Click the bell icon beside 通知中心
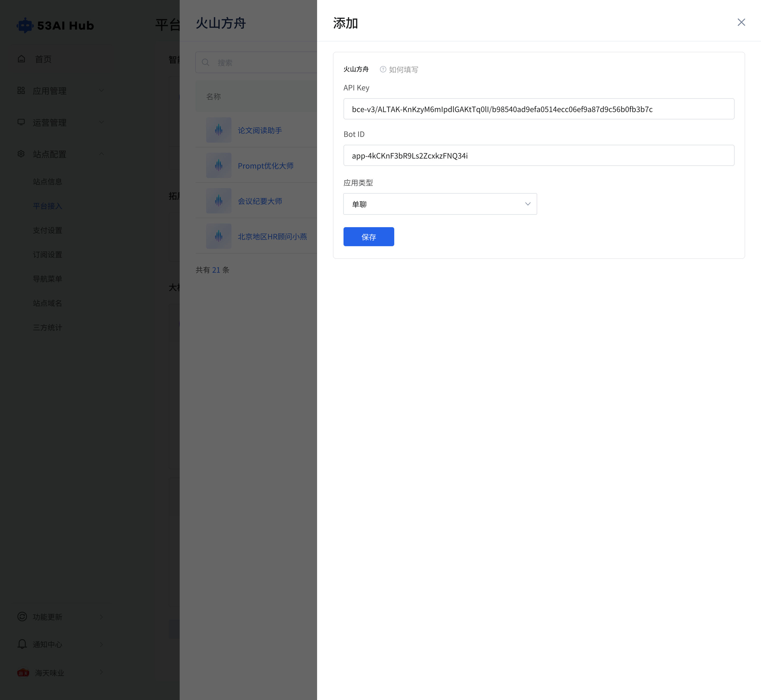This screenshot has width=761, height=700. (x=22, y=644)
